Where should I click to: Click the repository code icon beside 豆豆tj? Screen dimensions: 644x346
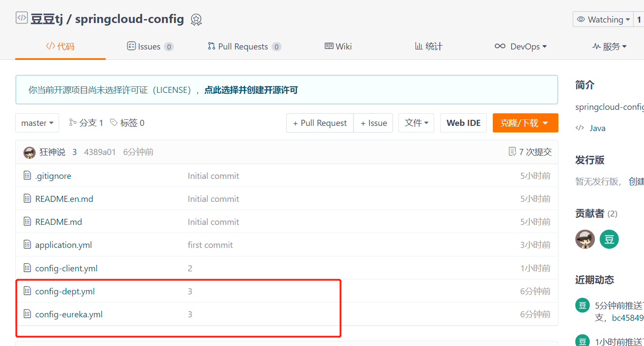tap(21, 18)
